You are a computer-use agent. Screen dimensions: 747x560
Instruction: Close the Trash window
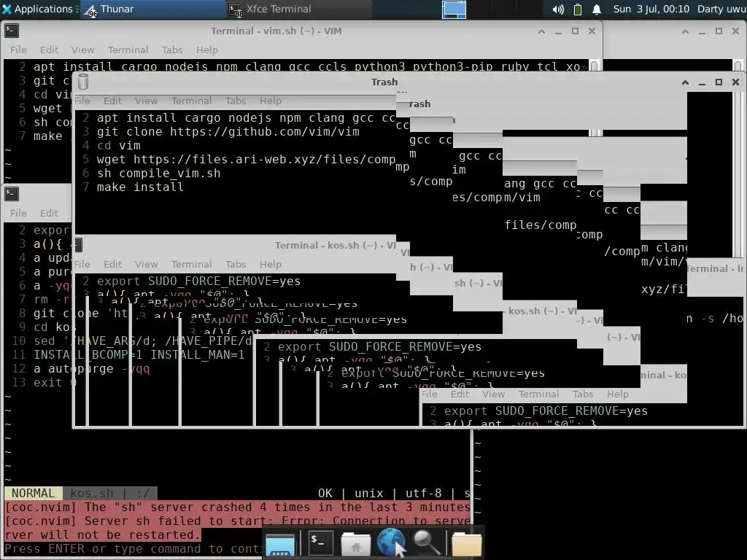click(x=735, y=82)
